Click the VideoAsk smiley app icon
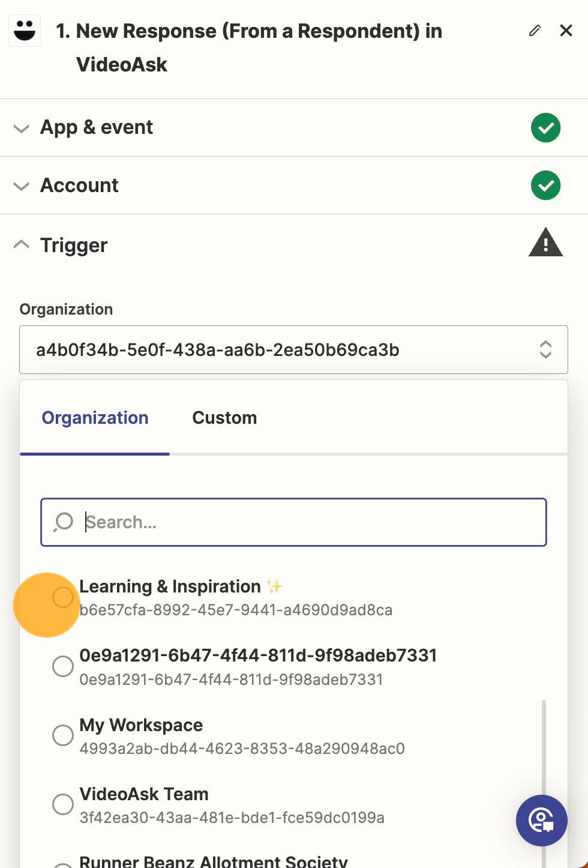The width and height of the screenshot is (588, 868). 25,30
